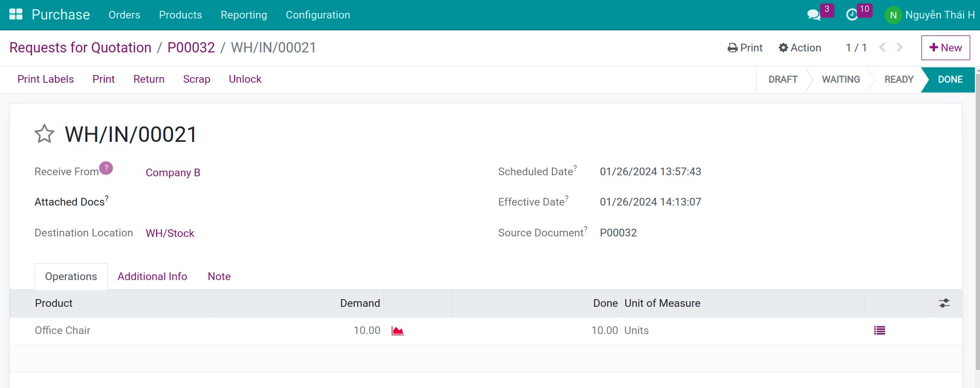
Task: Click the vertical page scrollbar
Action: click(x=977, y=221)
